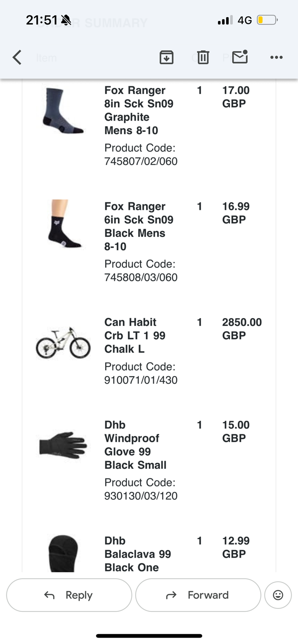Open the Can Habit bike thumbnail
The height and width of the screenshot is (644, 298).
tap(63, 343)
